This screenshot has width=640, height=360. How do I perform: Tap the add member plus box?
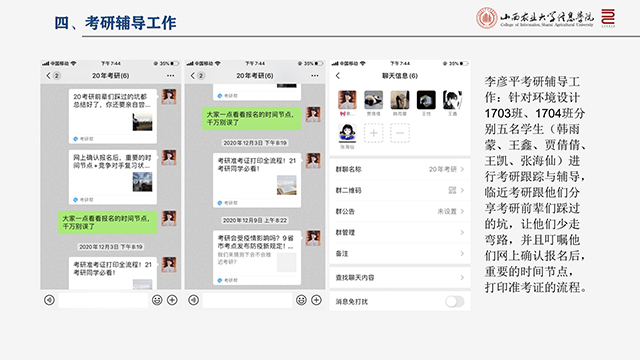373,133
